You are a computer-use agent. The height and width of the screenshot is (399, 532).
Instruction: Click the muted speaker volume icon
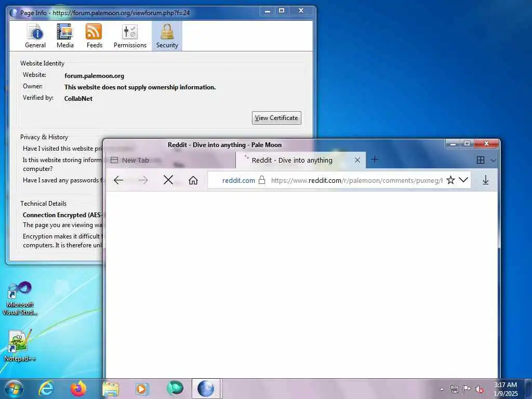click(480, 390)
